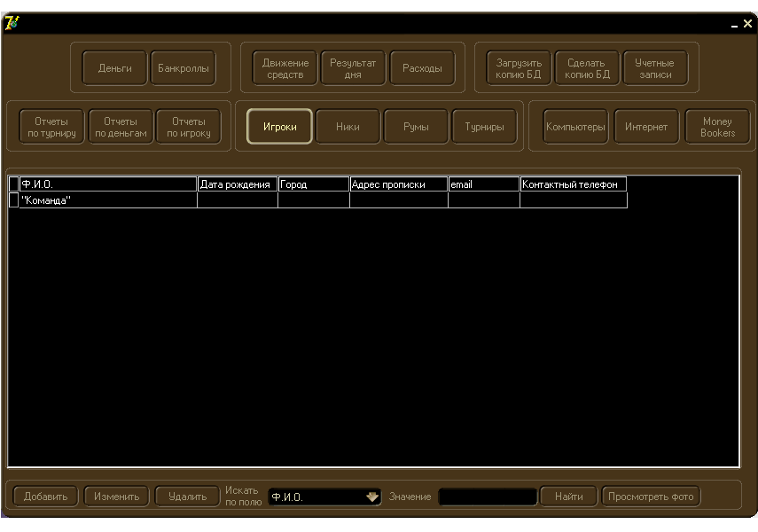Click Сделать копию БД button
The width and height of the screenshot is (758, 532).
[587, 69]
